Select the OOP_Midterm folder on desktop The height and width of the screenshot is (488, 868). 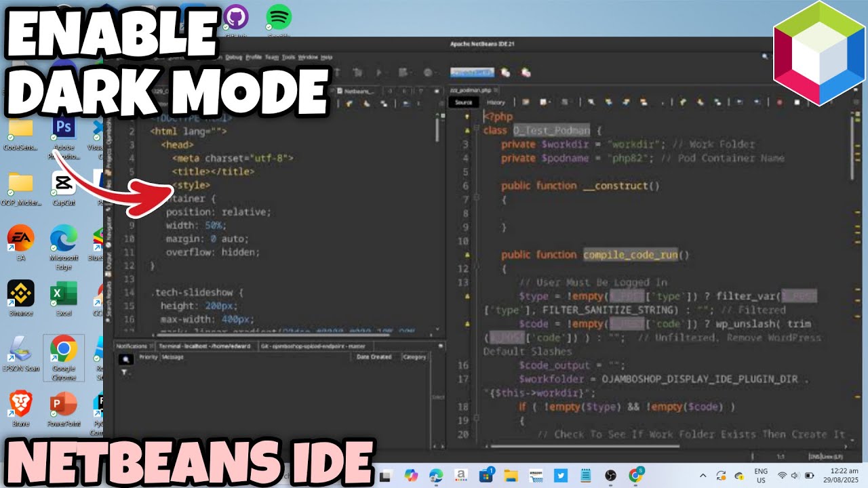click(20, 188)
